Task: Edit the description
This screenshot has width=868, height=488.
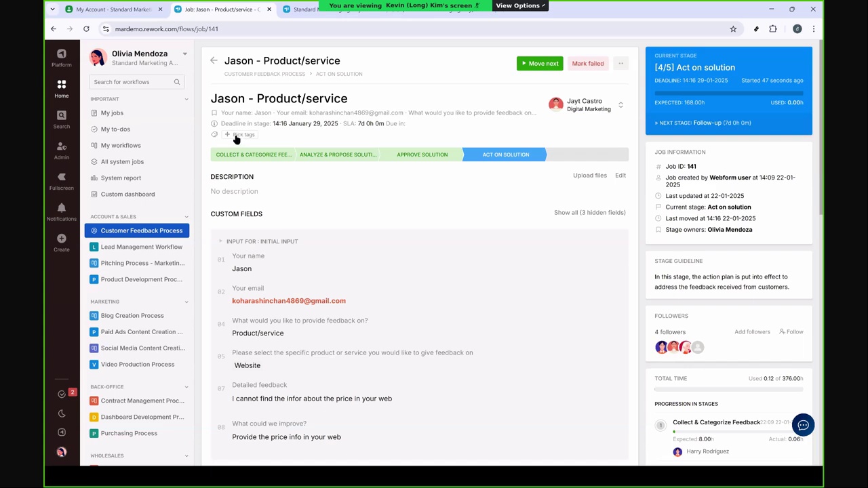Action: click(620, 176)
